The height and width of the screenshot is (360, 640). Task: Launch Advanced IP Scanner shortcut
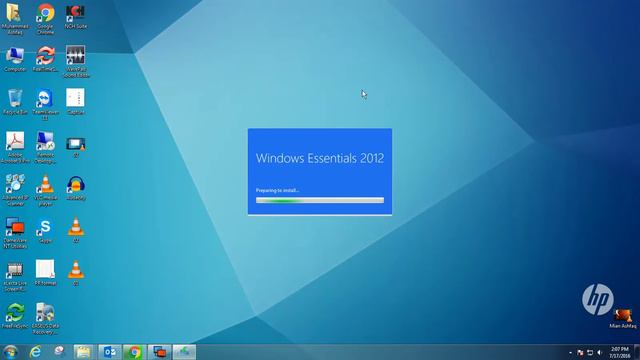15,190
